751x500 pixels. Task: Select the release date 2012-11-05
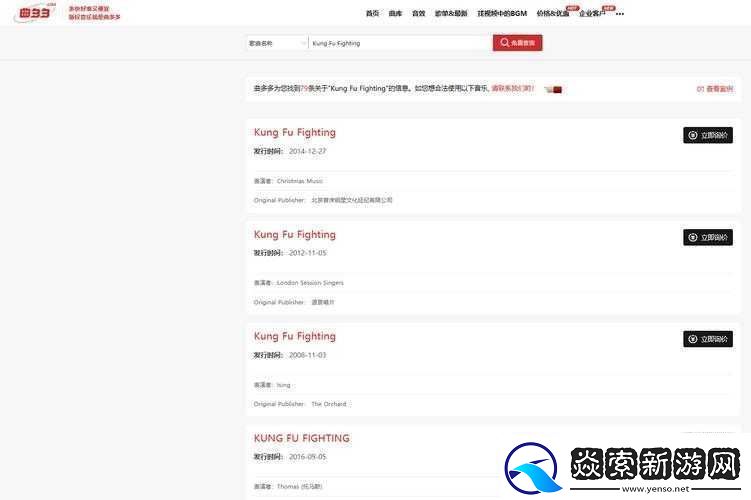point(307,253)
